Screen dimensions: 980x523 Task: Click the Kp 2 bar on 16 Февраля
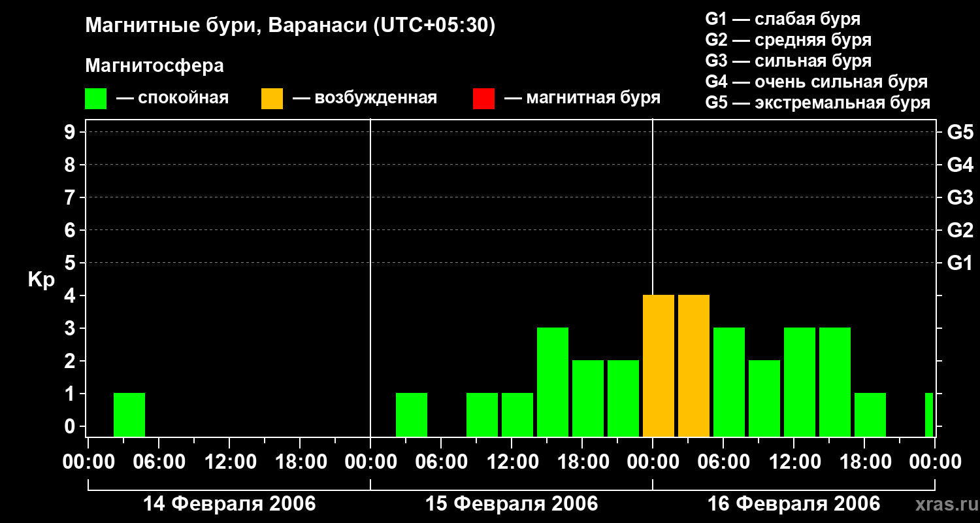[764, 399]
